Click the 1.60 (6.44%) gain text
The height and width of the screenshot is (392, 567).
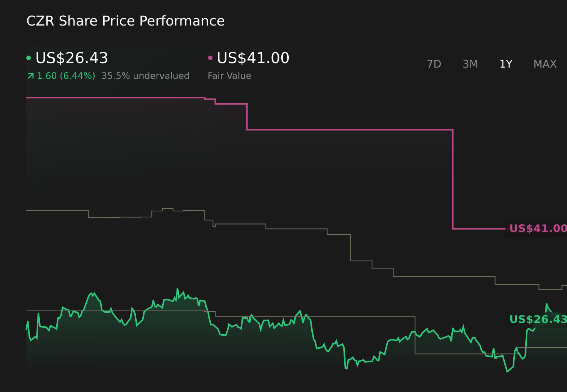coord(66,75)
